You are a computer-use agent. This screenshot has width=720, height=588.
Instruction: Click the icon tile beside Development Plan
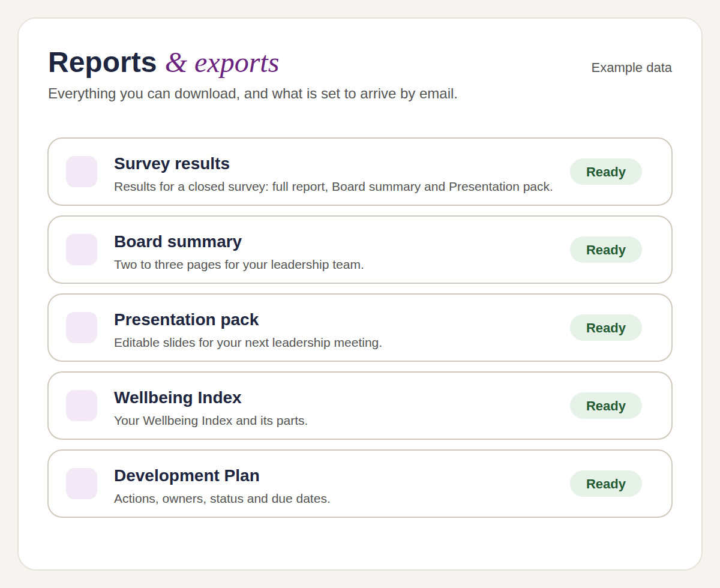(x=82, y=484)
